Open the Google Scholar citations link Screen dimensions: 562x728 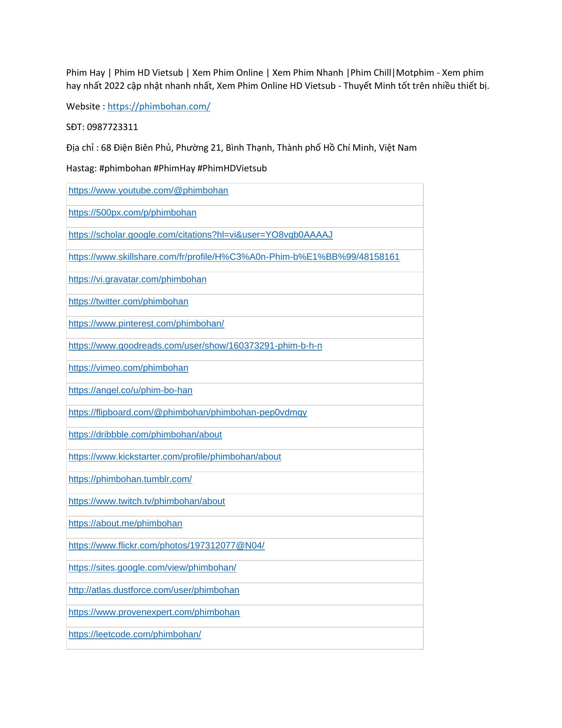click(200, 235)
